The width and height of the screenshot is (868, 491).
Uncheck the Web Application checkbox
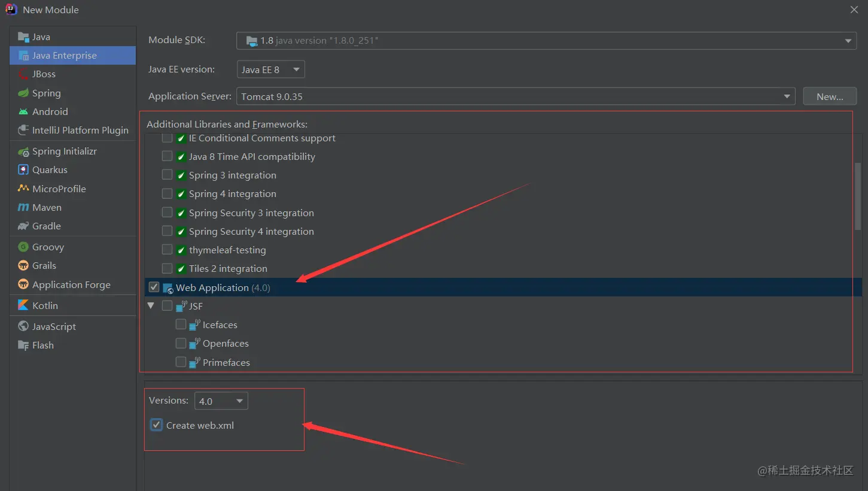point(154,287)
